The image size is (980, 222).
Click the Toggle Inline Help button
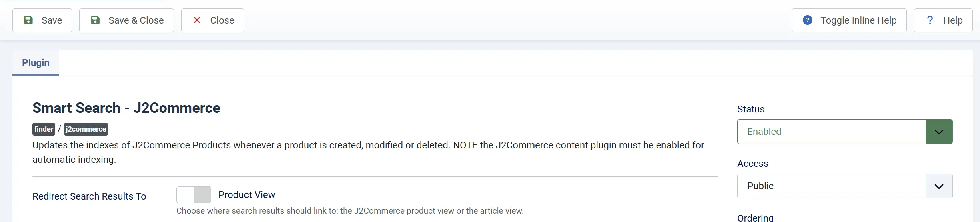(849, 20)
